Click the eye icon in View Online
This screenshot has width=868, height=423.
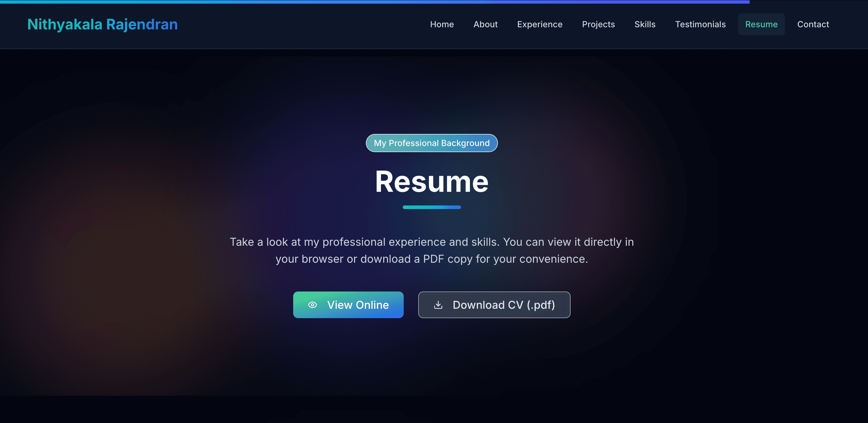tap(312, 305)
